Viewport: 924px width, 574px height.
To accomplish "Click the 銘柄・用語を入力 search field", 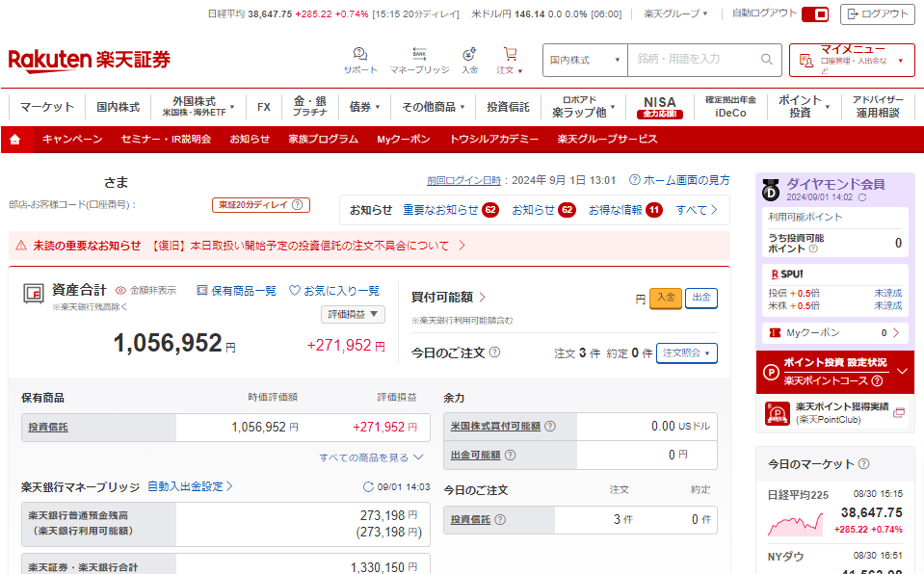I will (x=704, y=60).
